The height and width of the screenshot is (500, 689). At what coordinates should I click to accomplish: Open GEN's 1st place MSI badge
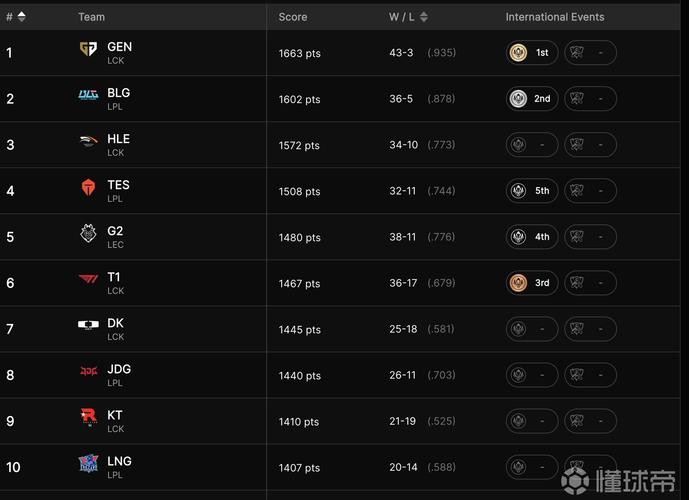coord(532,53)
